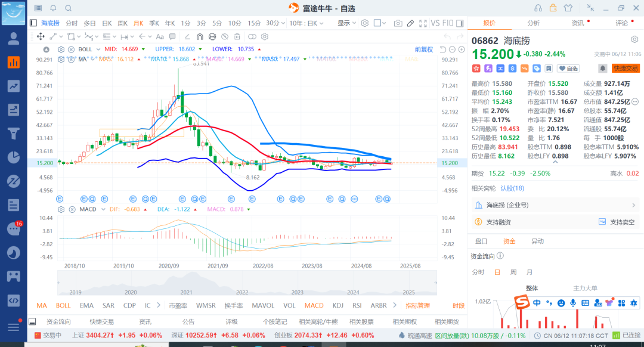Click the chart timeline range navigator
Image resolution: width=644 pixels, height=347 pixels.
(x=239, y=283)
